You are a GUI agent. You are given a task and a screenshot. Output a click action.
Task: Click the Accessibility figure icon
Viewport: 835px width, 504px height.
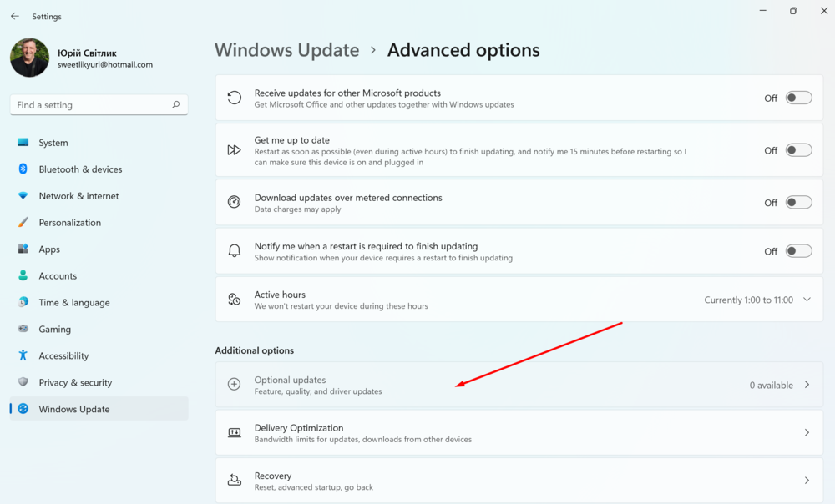(x=23, y=355)
